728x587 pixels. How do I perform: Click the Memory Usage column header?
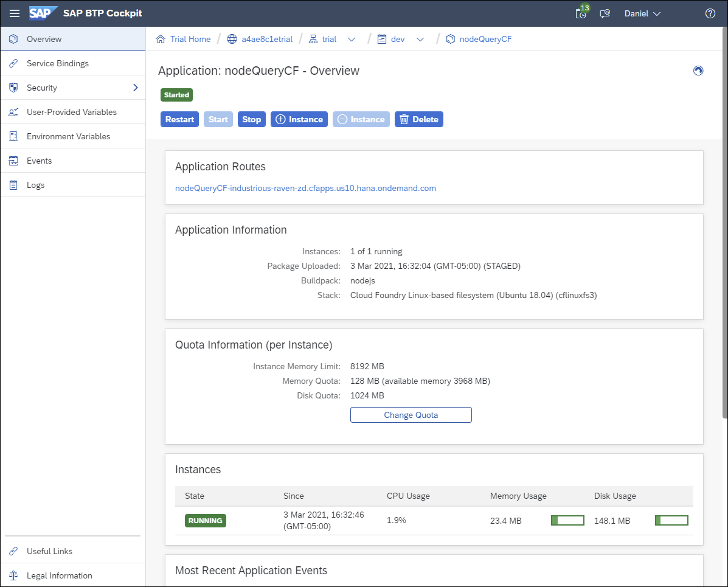(518, 496)
